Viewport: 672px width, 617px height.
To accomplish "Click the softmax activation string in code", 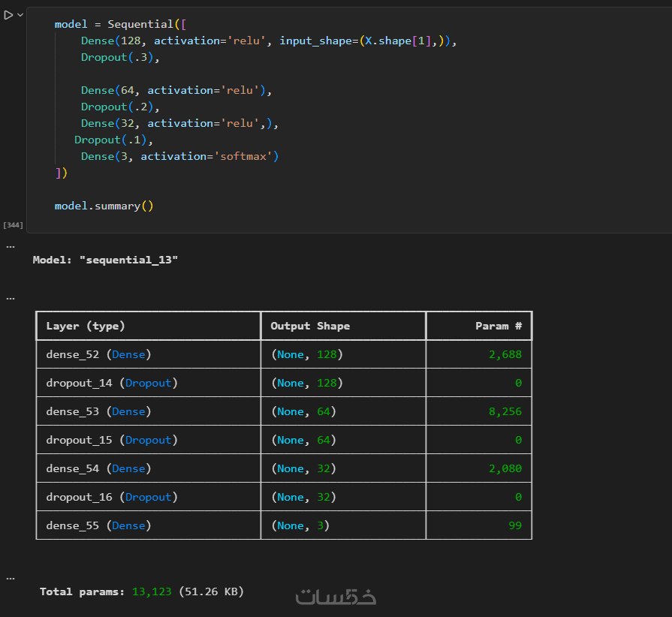I will pos(243,156).
